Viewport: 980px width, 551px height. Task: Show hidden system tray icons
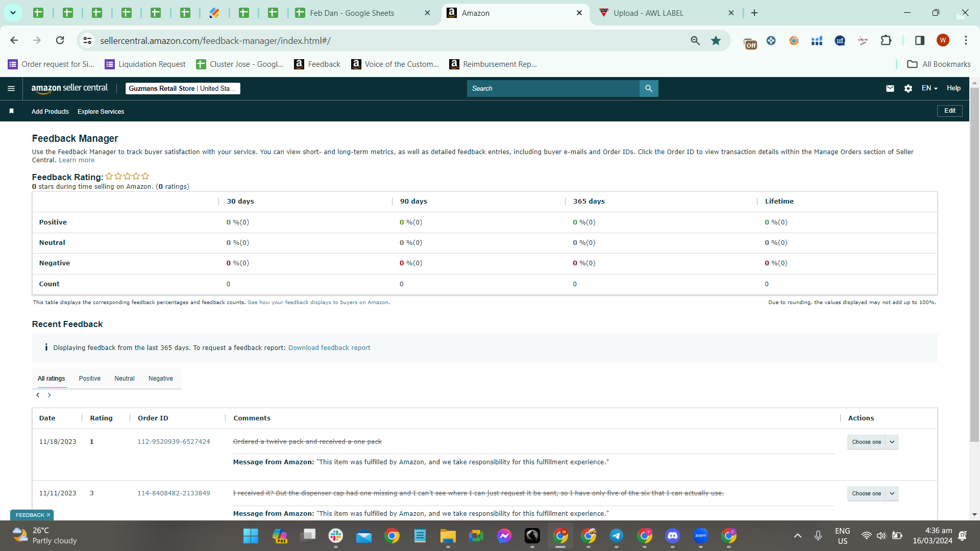tap(797, 536)
